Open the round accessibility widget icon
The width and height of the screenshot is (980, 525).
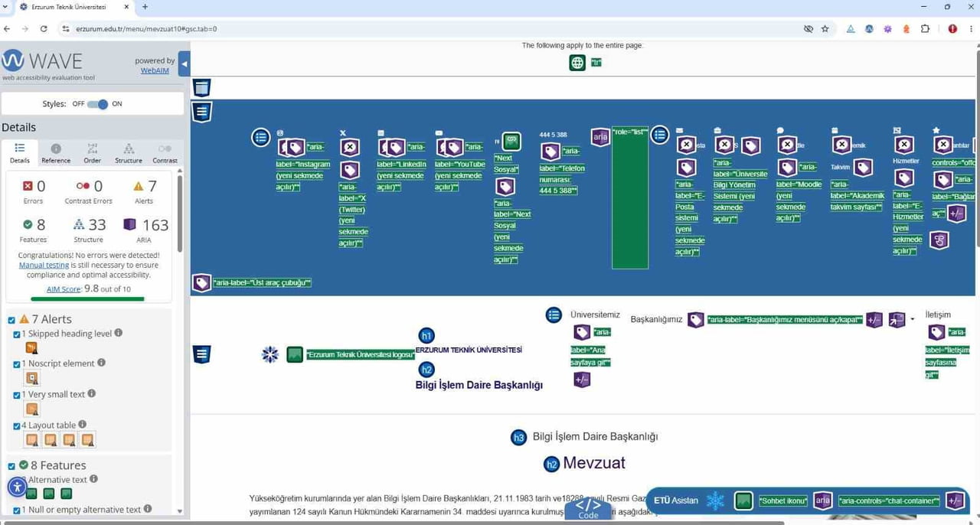(x=17, y=487)
